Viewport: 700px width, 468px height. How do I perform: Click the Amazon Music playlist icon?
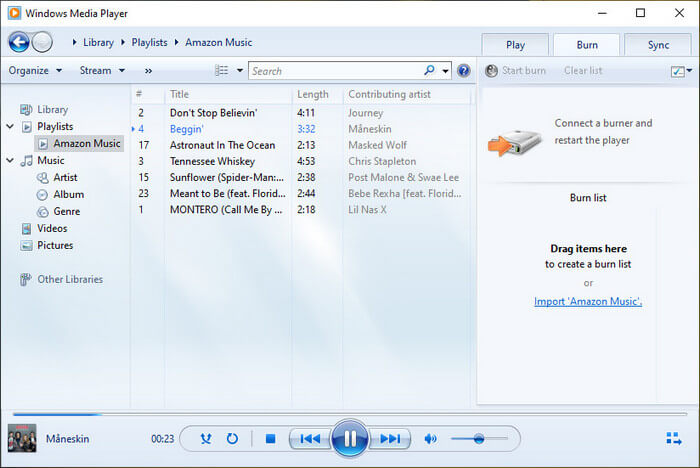(x=43, y=144)
